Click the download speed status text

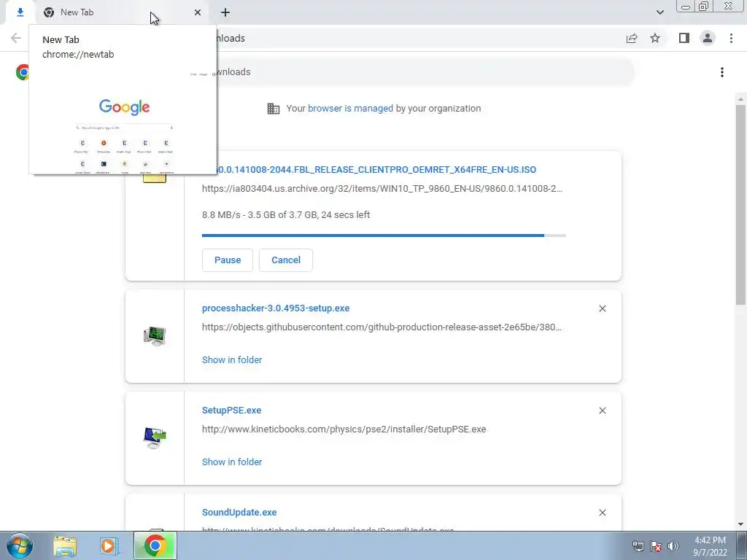click(x=286, y=215)
